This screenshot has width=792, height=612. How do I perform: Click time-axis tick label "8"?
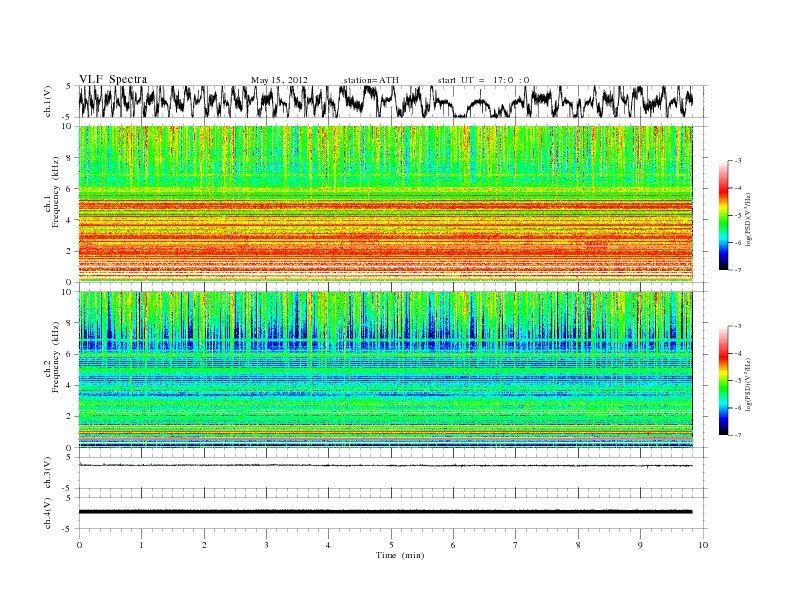point(578,545)
